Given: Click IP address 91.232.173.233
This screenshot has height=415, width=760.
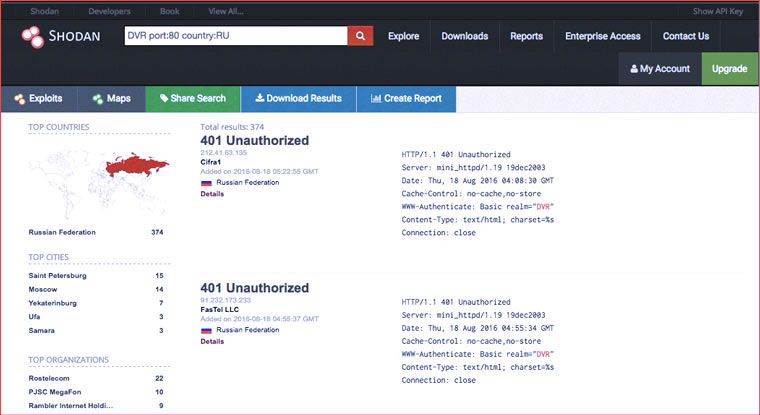Looking at the screenshot, I should 225,300.
